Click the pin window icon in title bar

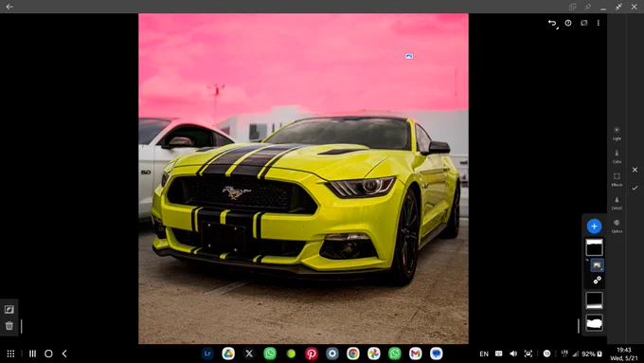click(x=588, y=7)
